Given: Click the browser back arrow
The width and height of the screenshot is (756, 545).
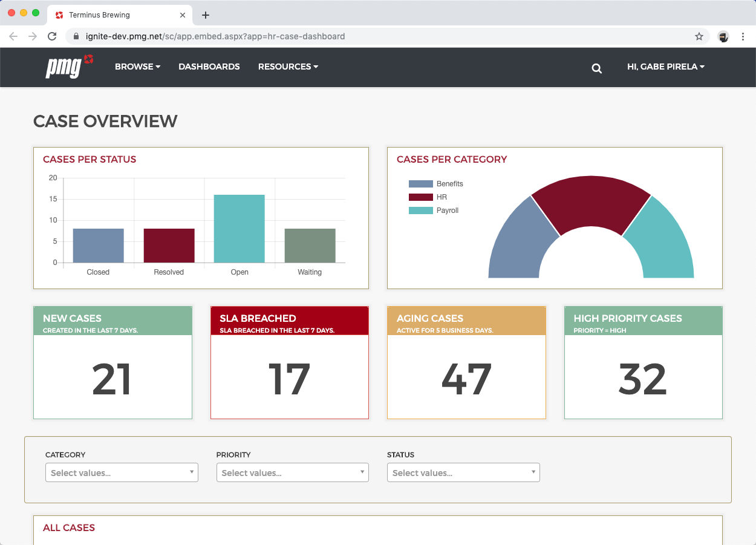Looking at the screenshot, I should [x=13, y=36].
